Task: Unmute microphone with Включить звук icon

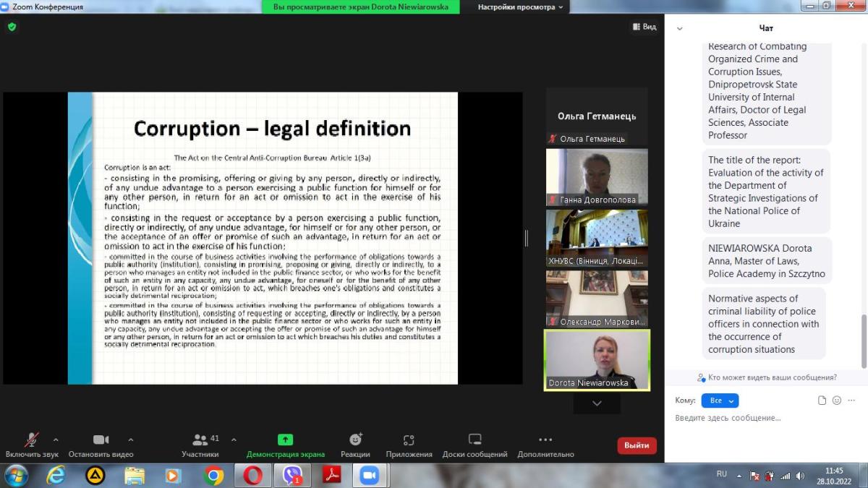Action: [32, 440]
